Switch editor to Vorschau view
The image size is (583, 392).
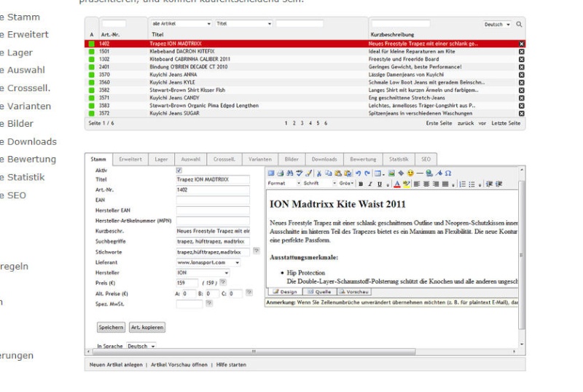tap(354, 291)
